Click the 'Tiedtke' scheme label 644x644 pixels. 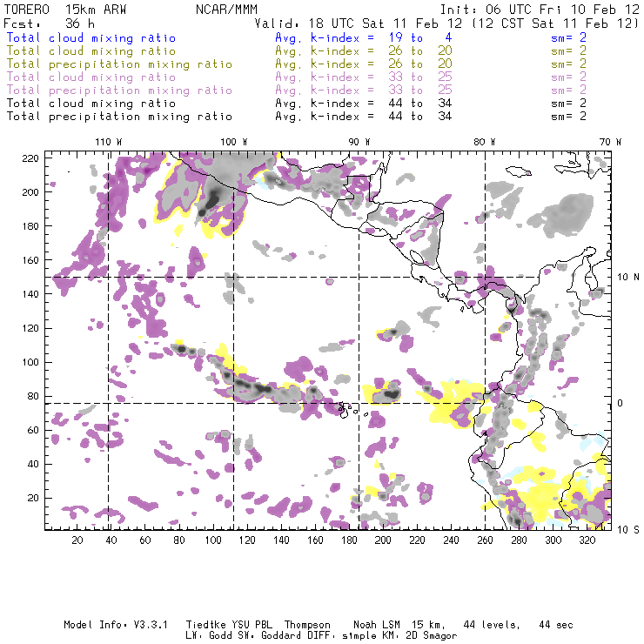coord(206,625)
